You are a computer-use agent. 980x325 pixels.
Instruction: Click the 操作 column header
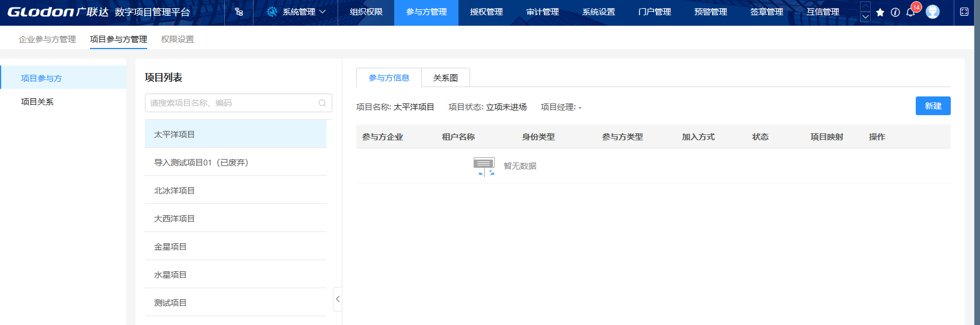click(877, 137)
